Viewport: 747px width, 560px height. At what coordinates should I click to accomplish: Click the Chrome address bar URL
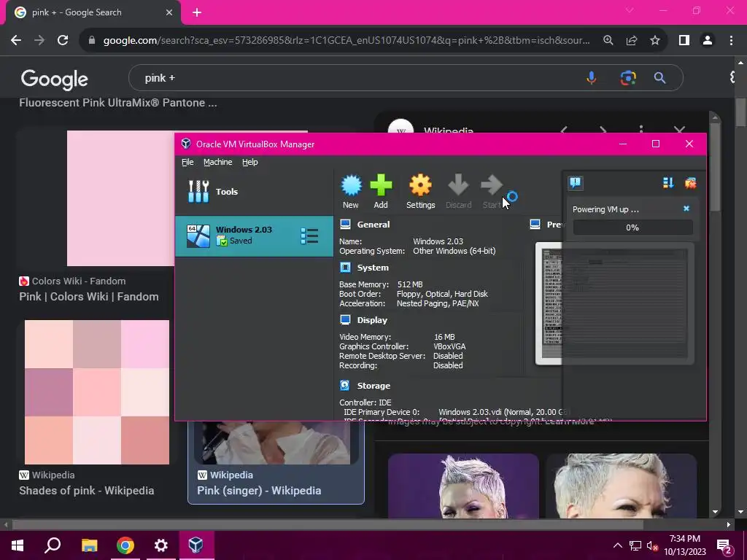coord(347,41)
